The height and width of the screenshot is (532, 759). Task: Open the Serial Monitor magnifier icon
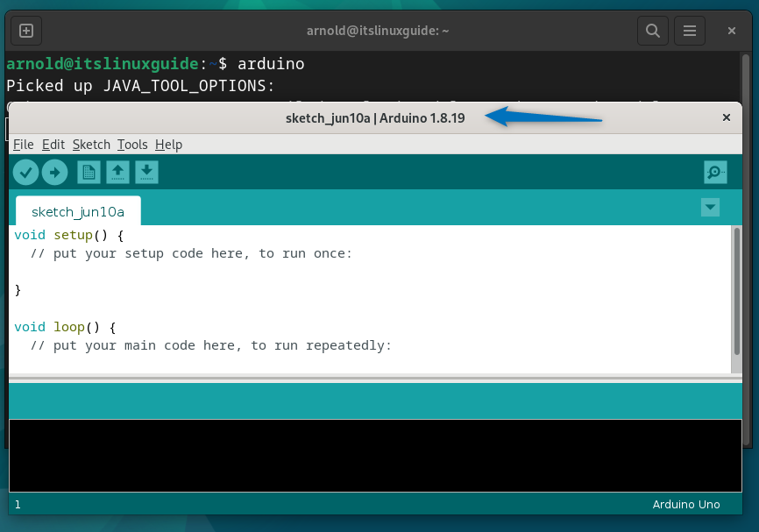715,172
